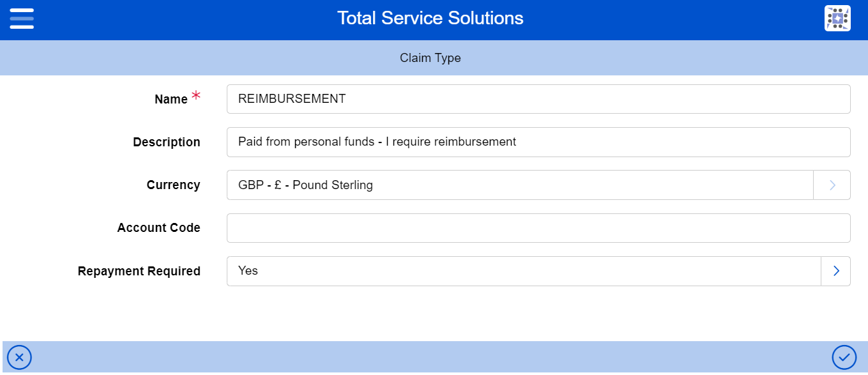Click into the Description input field
Viewport: 868px width, 375px height.
[x=538, y=142]
